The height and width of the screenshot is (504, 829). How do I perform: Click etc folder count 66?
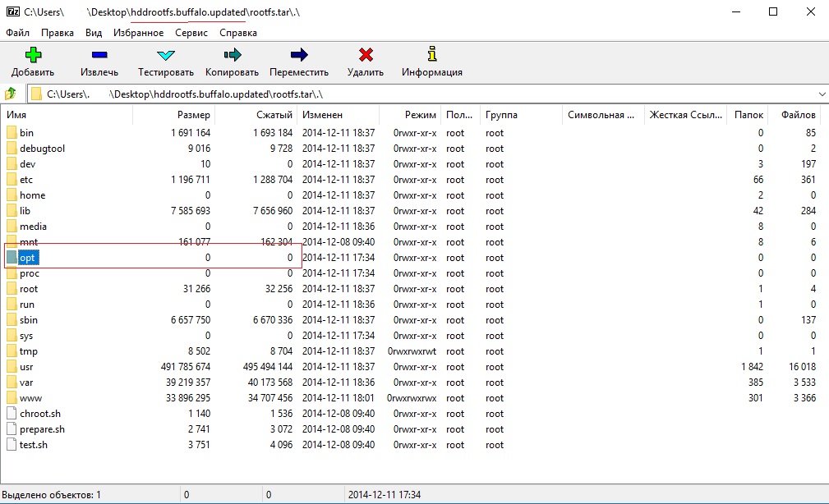[758, 180]
